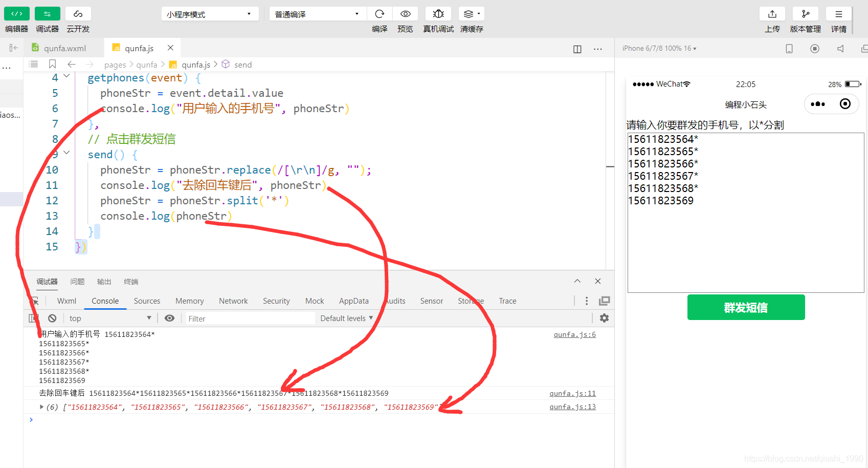The height and width of the screenshot is (468, 868).
Task: Open the qunfa.js:11 source link
Action: coord(573,393)
